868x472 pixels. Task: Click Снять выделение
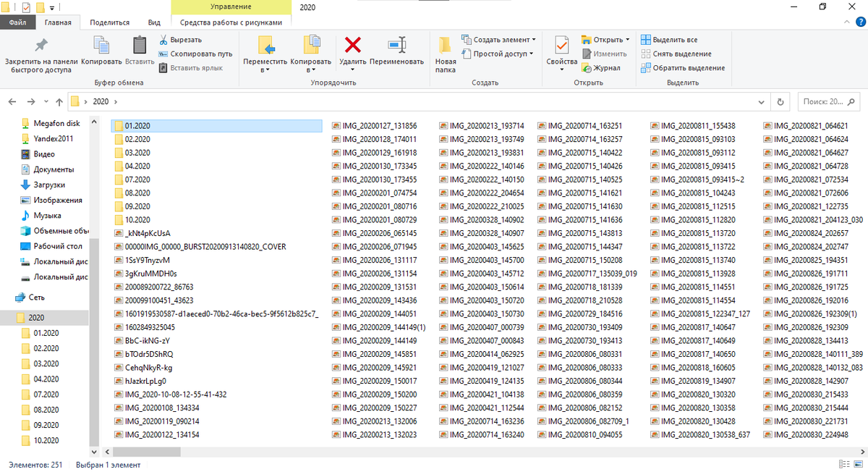click(676, 54)
